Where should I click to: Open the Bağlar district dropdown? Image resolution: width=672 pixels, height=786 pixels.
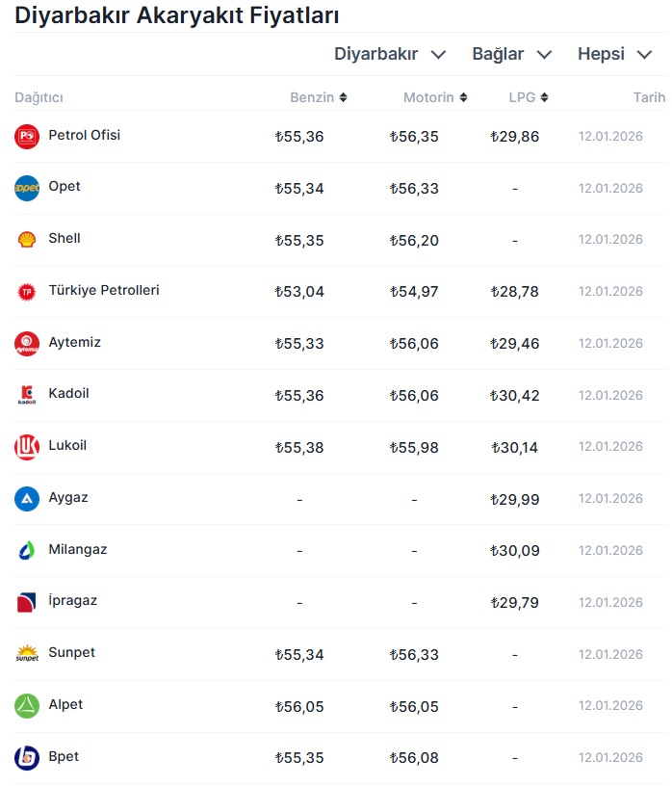[511, 54]
